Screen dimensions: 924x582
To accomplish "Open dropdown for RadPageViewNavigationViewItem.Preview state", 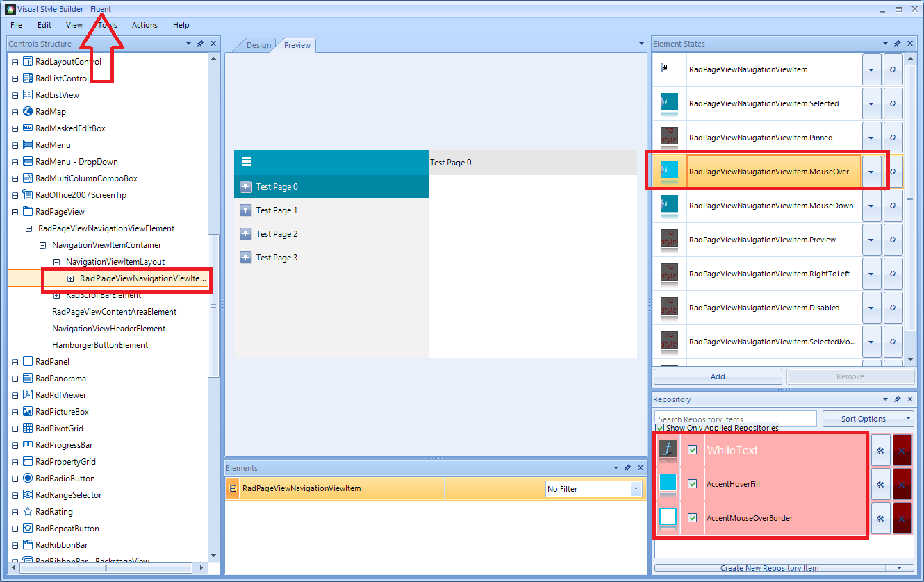I will click(872, 240).
